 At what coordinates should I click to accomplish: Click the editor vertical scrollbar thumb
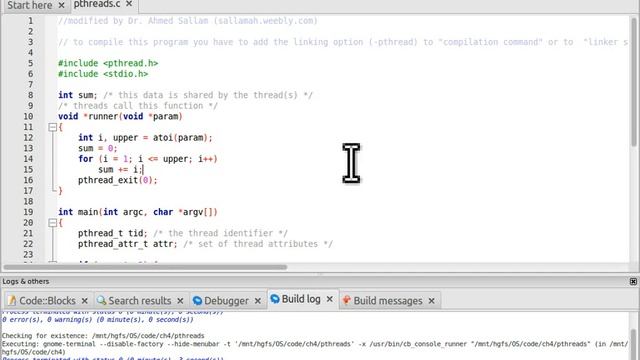pyautogui.click(x=633, y=82)
